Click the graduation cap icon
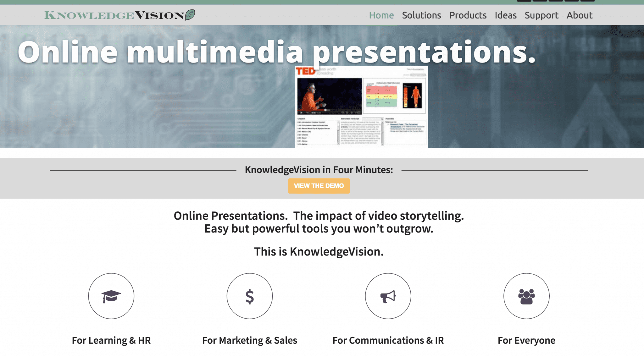Image resolution: width=644 pixels, height=356 pixels. (111, 296)
